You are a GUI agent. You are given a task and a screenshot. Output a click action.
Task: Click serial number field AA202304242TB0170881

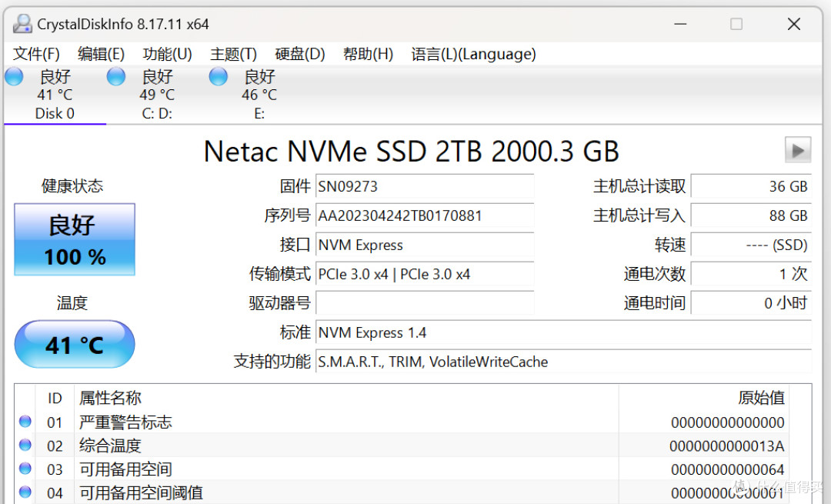click(425, 215)
